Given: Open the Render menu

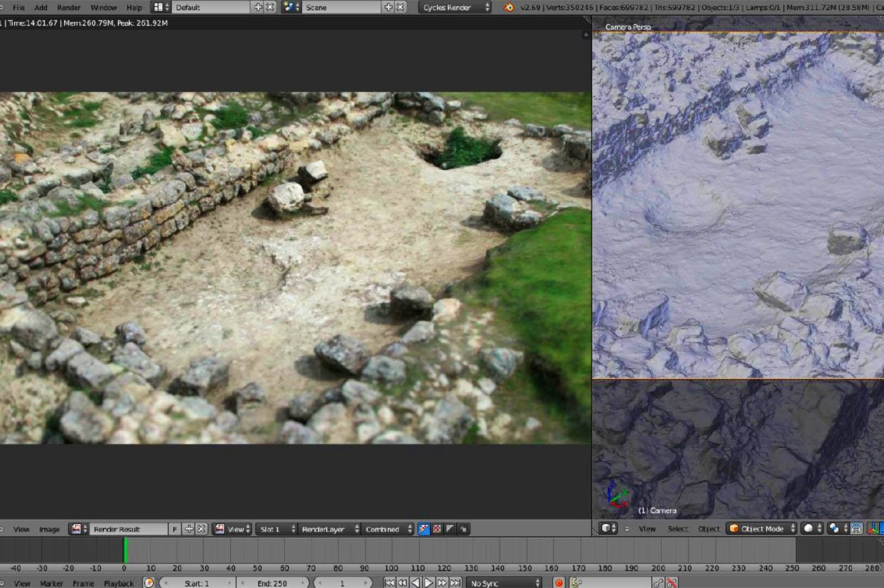Looking at the screenshot, I should click(x=68, y=8).
